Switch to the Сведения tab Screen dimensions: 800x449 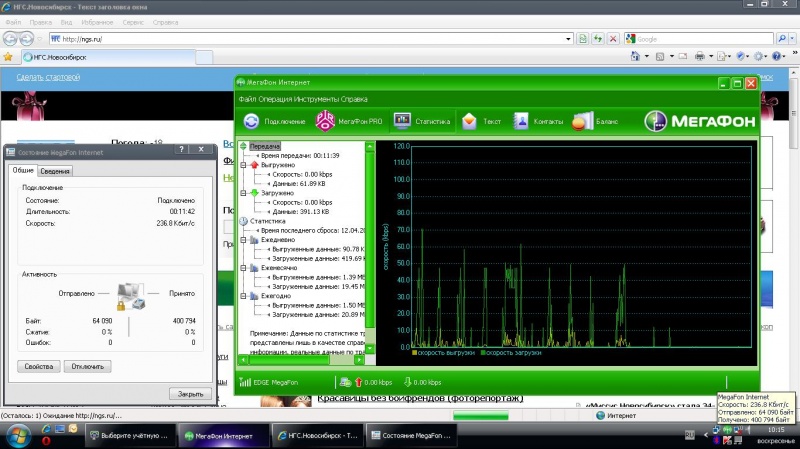pos(55,171)
